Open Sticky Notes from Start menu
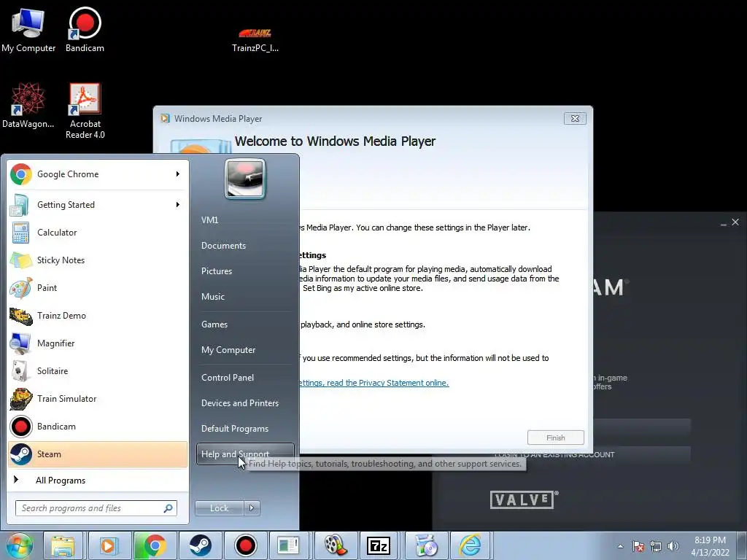747x560 pixels. point(98,260)
